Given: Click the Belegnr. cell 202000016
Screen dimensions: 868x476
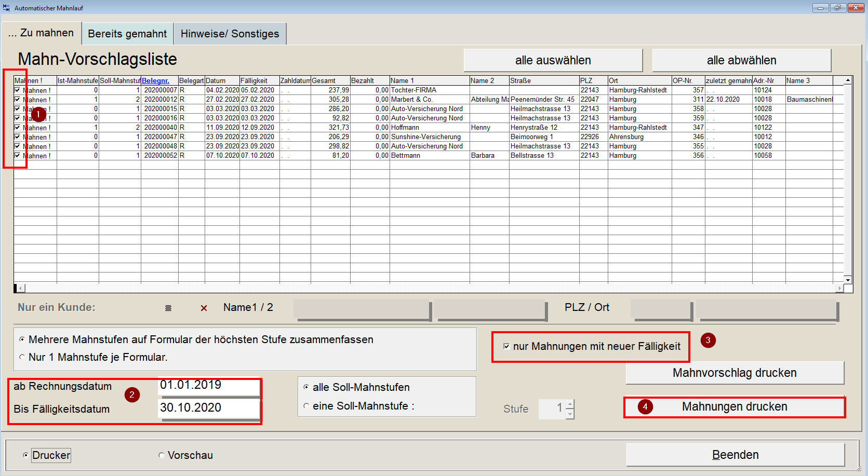Looking at the screenshot, I should (160, 118).
